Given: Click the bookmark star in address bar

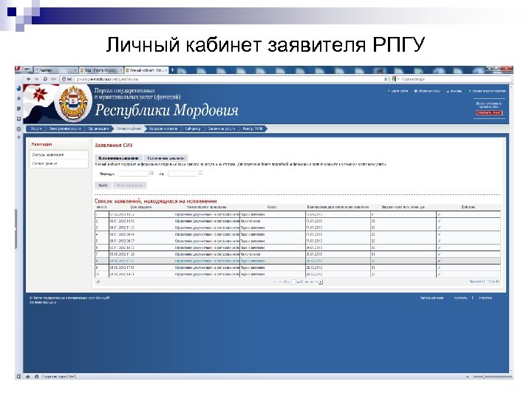Looking at the screenshot, I should coord(386,79).
